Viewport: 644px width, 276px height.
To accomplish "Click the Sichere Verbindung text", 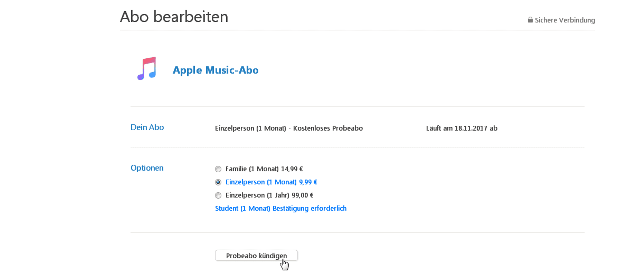I will coord(565,20).
